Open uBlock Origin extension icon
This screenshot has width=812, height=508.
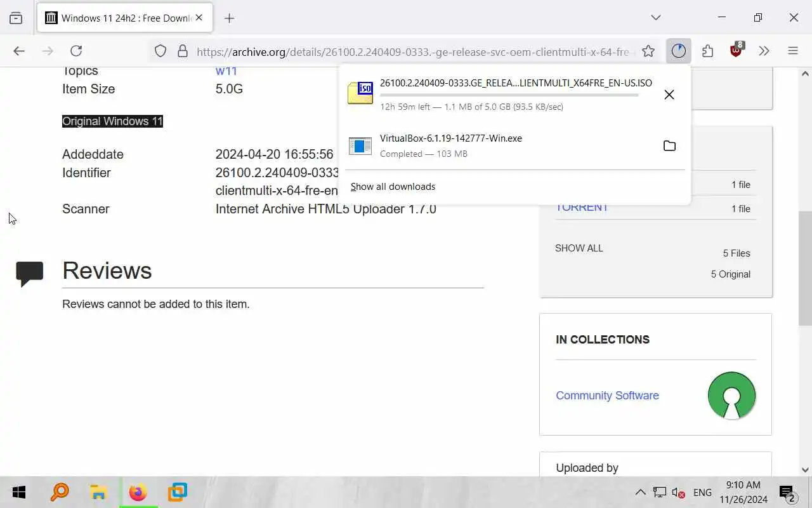coord(736,51)
